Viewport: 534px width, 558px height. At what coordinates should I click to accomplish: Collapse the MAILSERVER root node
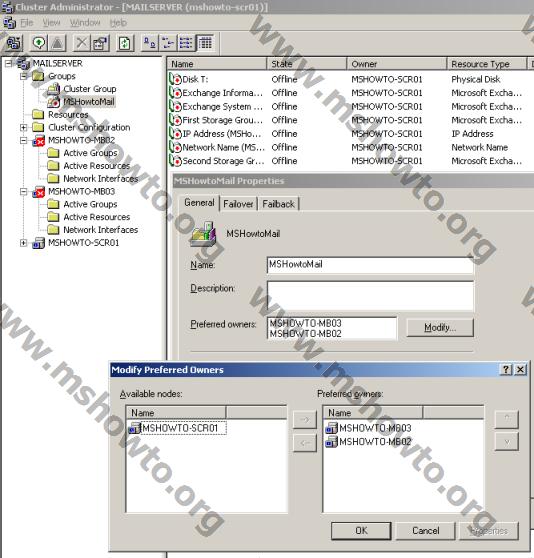(9, 64)
